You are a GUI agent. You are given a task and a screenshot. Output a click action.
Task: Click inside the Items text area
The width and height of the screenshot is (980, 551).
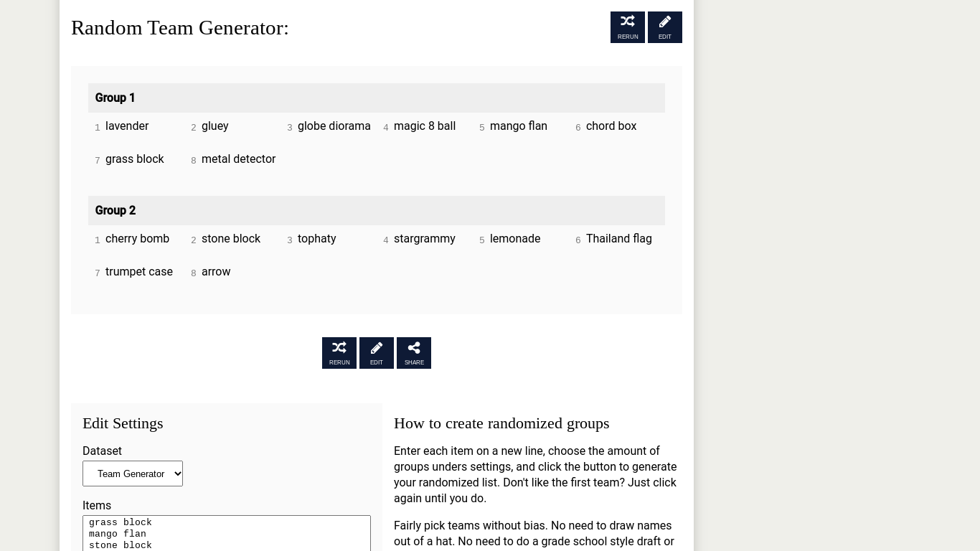(x=226, y=533)
